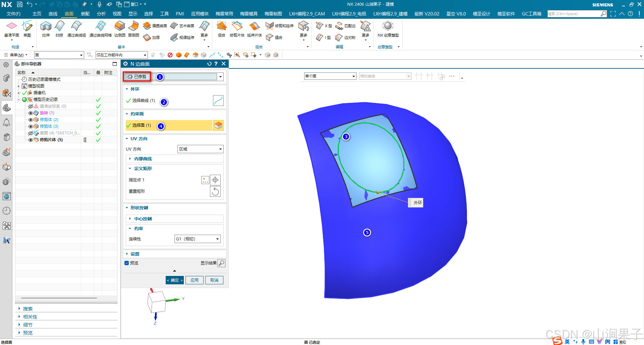
Task: Switch to the 分析 ribbon tab
Action: coord(101,14)
